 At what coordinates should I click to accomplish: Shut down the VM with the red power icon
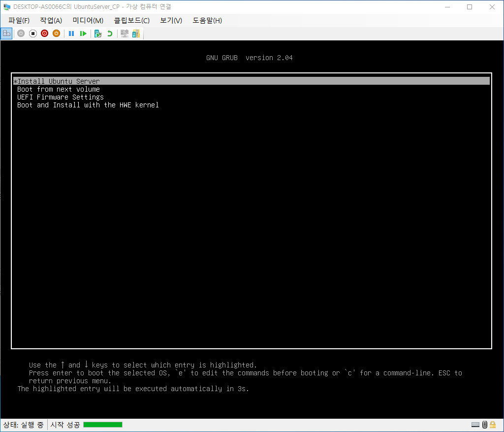point(45,33)
